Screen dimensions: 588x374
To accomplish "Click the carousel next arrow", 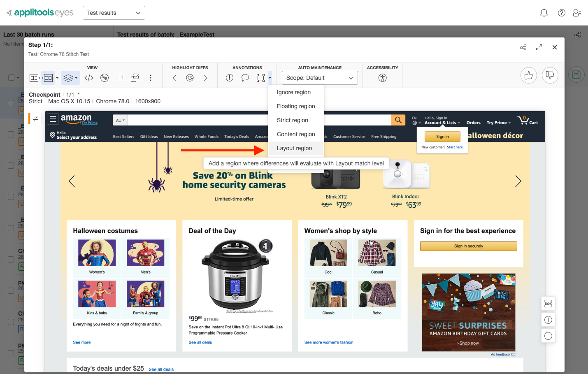I will click(x=518, y=181).
